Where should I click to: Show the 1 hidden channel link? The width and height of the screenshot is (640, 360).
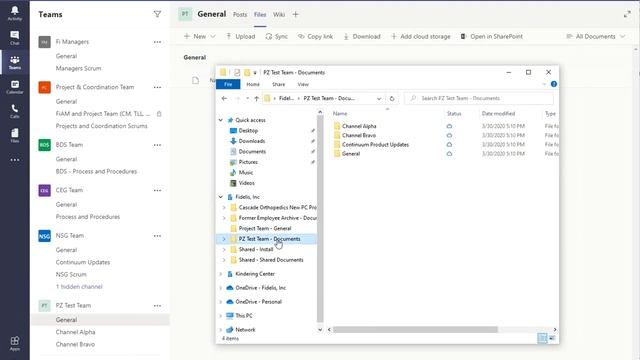pyautogui.click(x=79, y=287)
